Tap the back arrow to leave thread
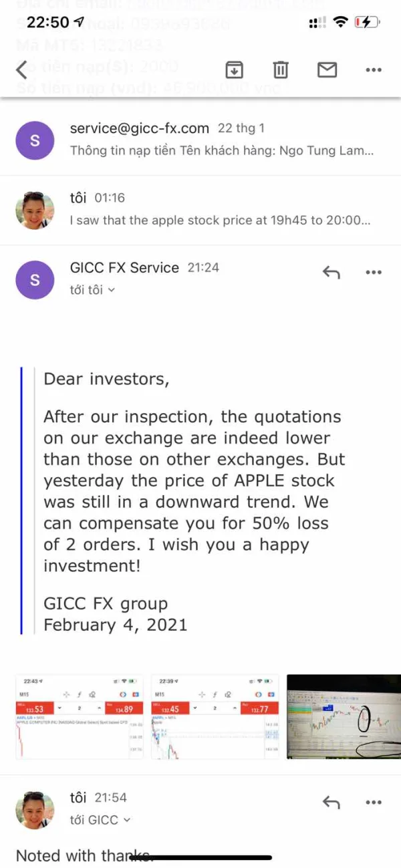401x868 pixels. pos(22,69)
